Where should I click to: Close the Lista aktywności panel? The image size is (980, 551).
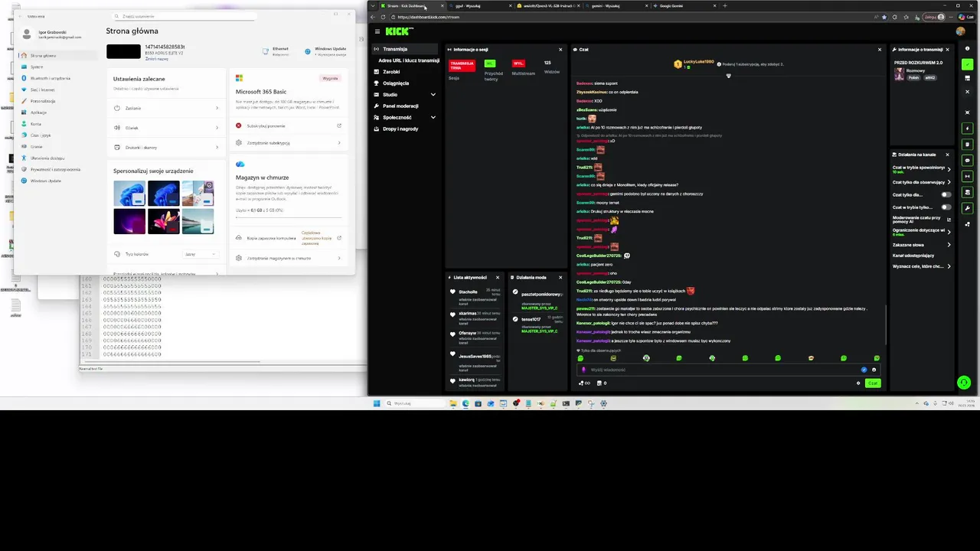pos(497,278)
